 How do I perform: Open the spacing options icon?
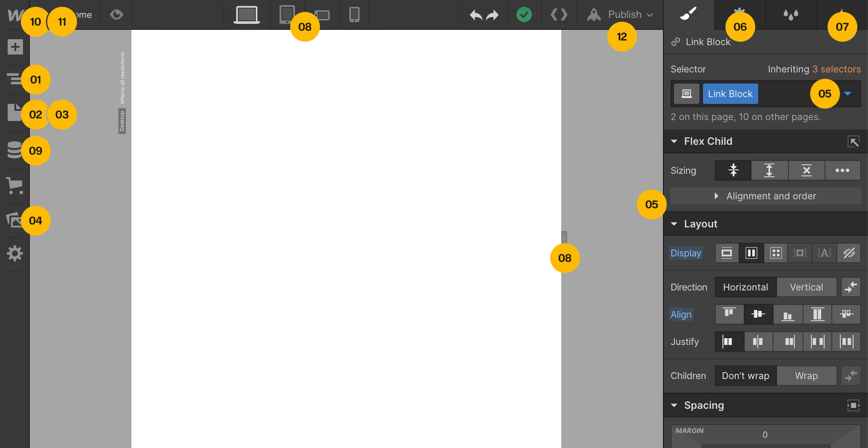click(853, 405)
